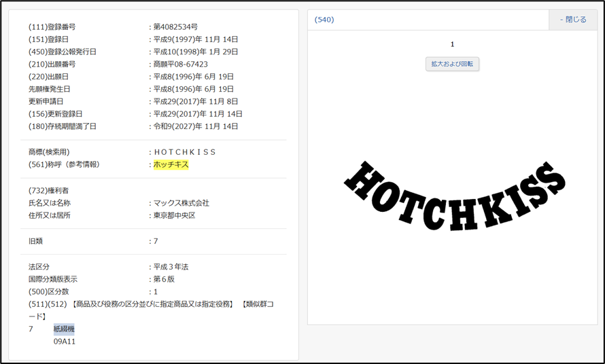Click the 拡大および回転 button

click(x=452, y=64)
